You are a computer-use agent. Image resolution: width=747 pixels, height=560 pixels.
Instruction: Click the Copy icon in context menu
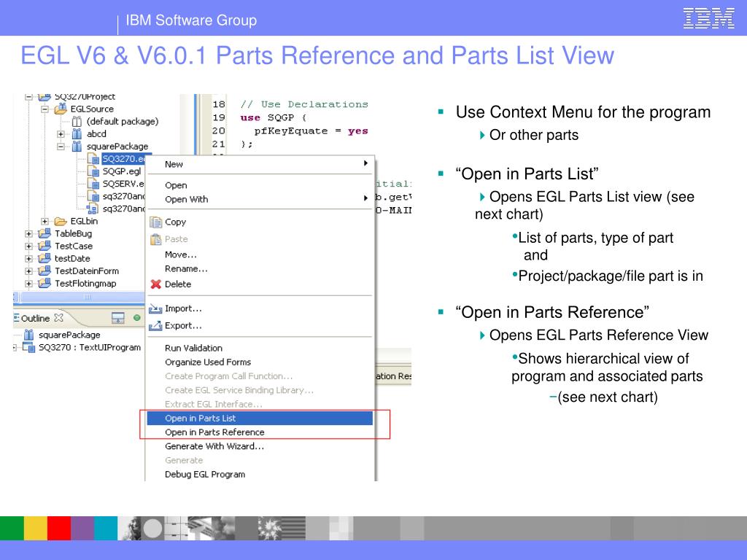pos(156,222)
